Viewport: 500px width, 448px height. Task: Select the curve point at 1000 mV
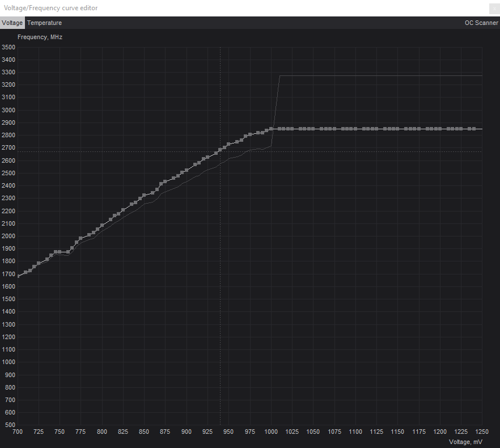coord(271,129)
